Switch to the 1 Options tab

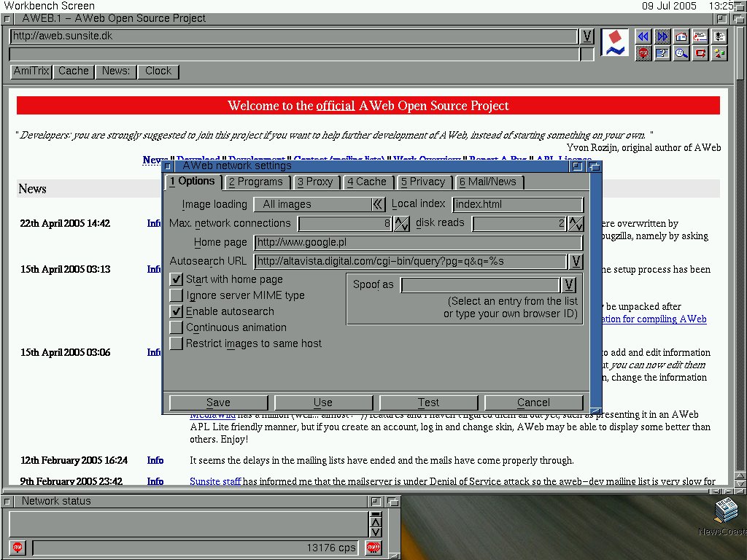[193, 182]
